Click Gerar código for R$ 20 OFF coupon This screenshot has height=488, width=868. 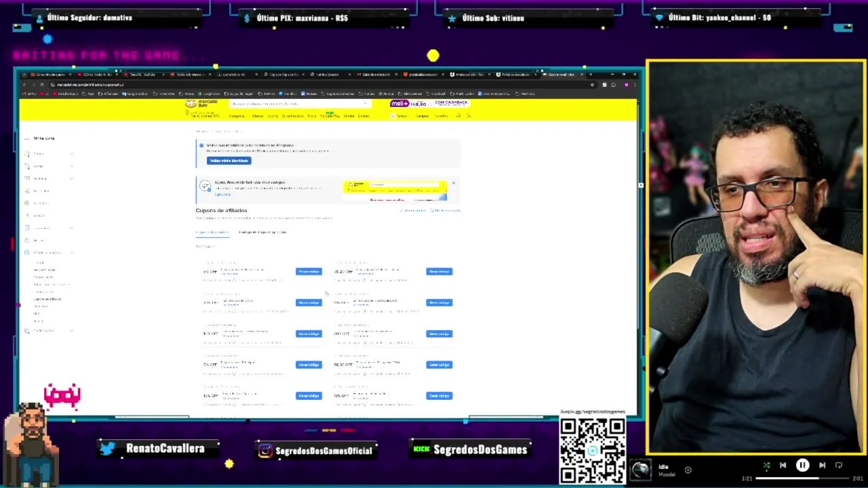pyautogui.click(x=439, y=271)
